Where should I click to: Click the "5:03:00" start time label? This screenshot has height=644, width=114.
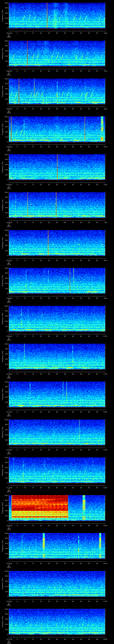[9, 109]
